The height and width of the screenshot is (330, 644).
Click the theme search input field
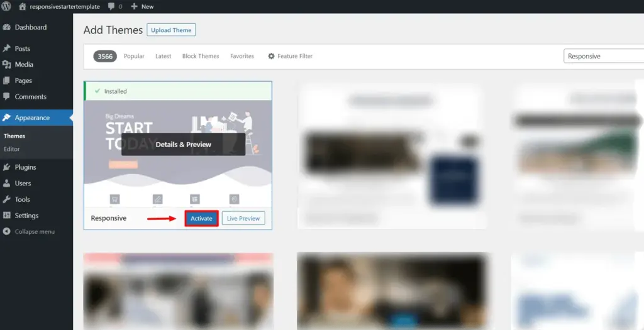coord(602,57)
